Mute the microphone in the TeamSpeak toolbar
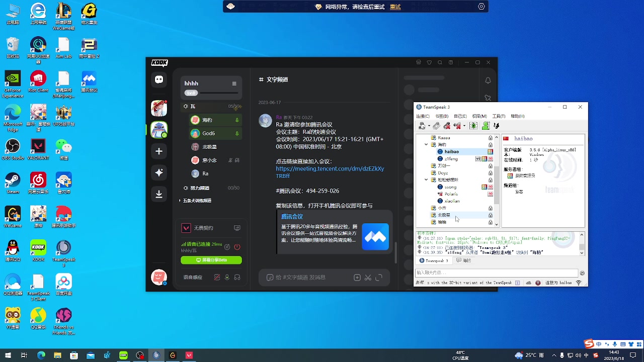 pyautogui.click(x=447, y=126)
